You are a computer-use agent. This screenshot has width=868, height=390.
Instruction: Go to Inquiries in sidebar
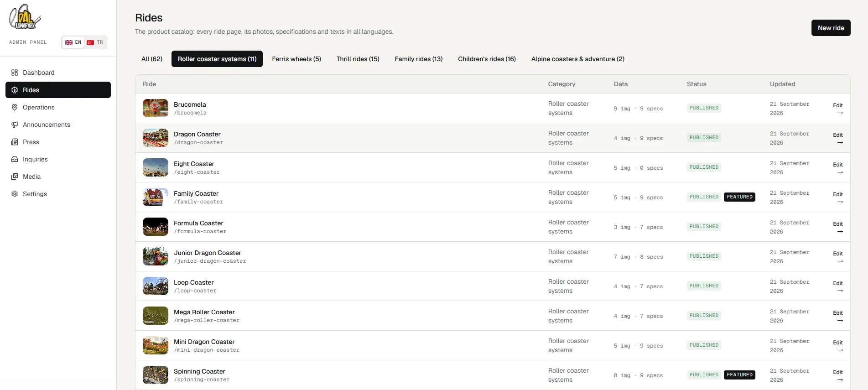click(x=58, y=159)
